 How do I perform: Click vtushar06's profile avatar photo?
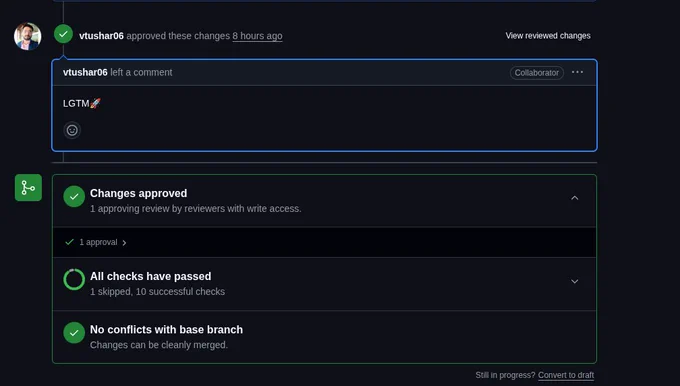(28, 36)
